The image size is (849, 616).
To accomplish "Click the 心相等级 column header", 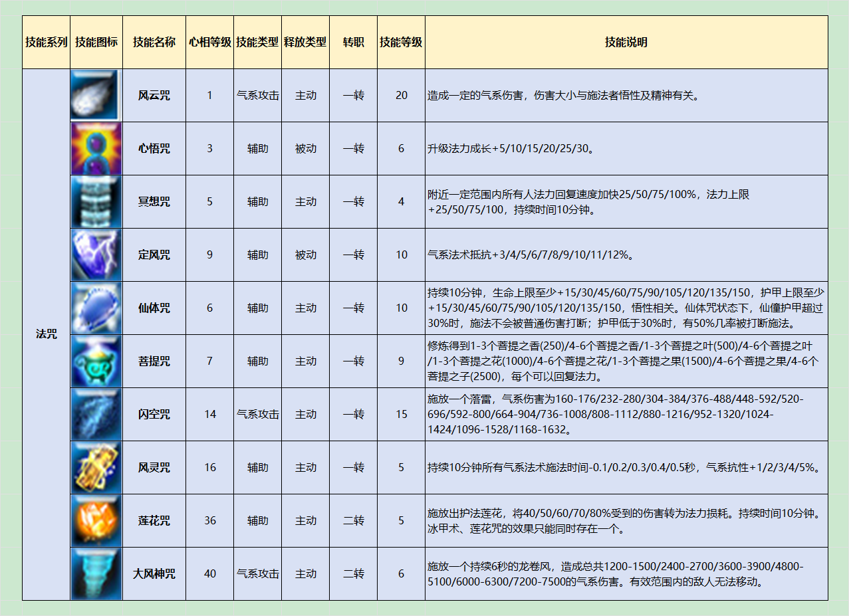I will pos(209,42).
